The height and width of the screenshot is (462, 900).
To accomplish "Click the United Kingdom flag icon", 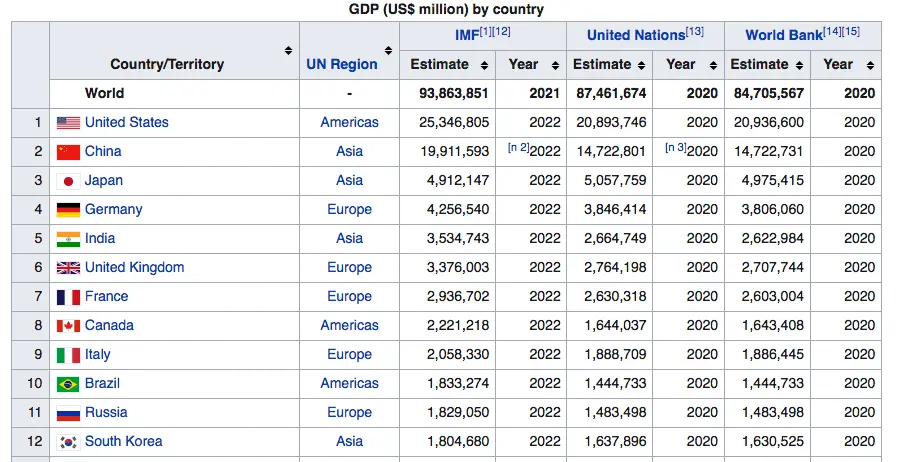I will click(x=68, y=268).
